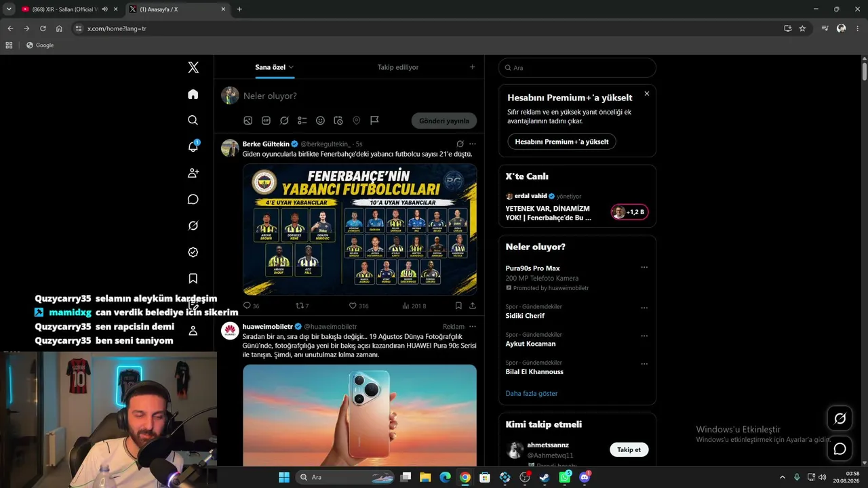The width and height of the screenshot is (868, 488).
Task: Switch to the Takip ediliyor tab
Action: click(398, 67)
